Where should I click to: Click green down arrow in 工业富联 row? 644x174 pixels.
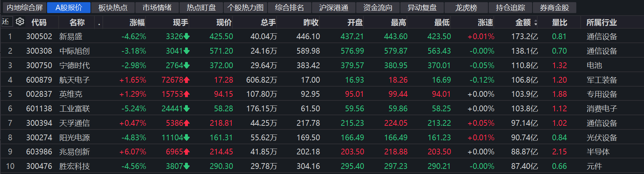pyautogui.click(x=187, y=109)
